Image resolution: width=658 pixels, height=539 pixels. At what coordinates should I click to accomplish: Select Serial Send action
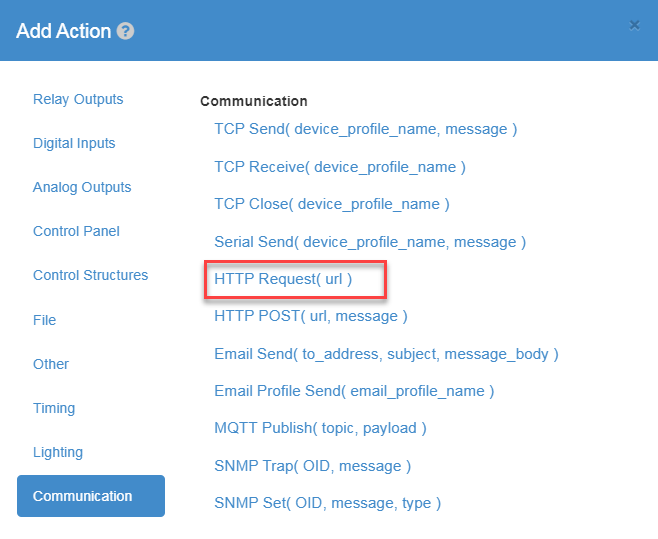tap(370, 242)
